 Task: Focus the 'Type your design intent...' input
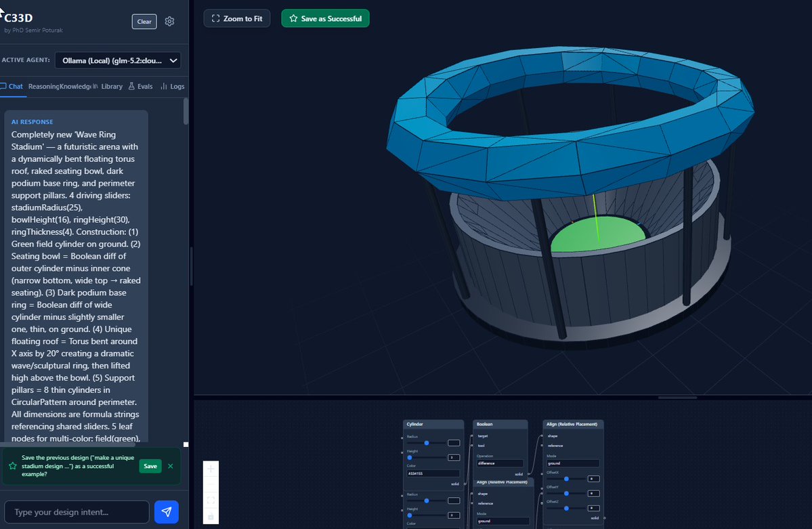click(x=77, y=512)
